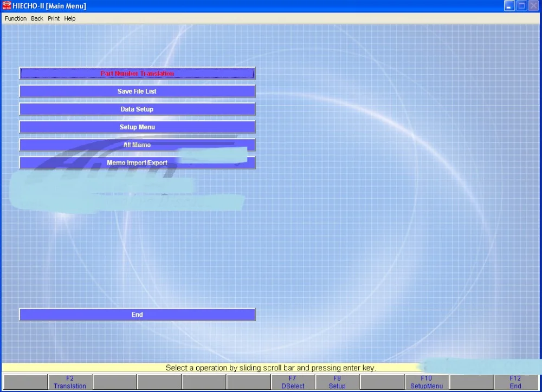Click the F7 DSelect function key

pyautogui.click(x=293, y=382)
